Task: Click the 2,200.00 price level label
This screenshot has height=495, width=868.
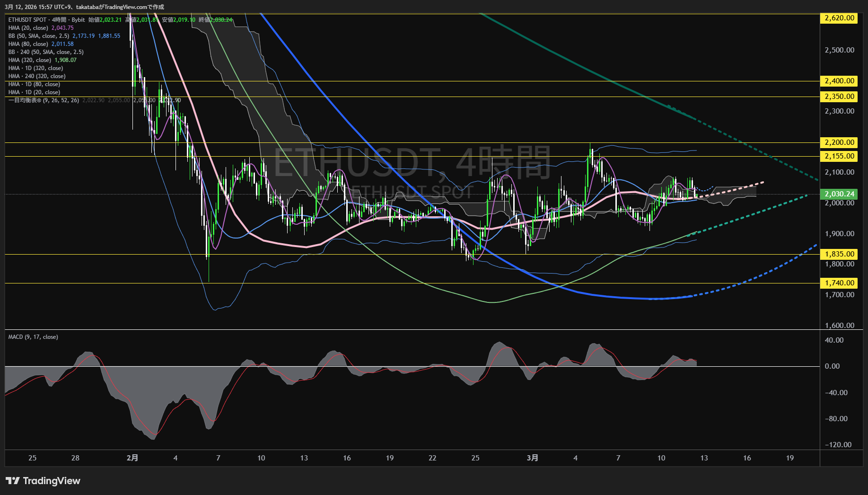Action: (839, 142)
